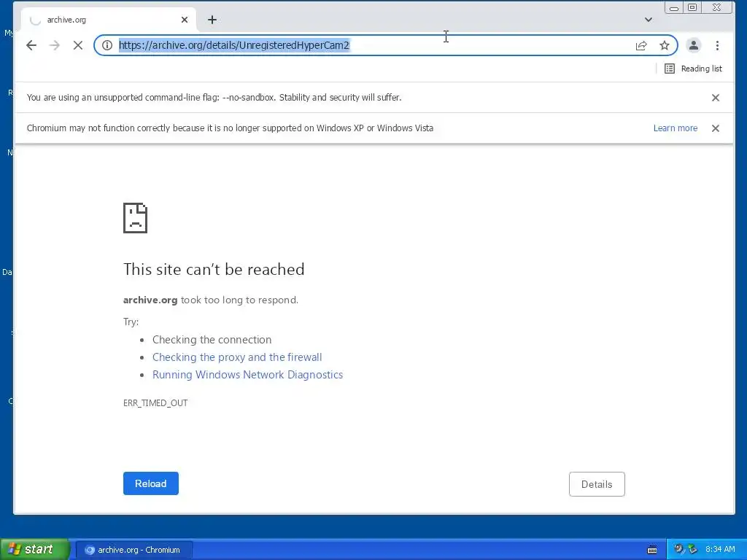Open the Windows Start menu
Viewport: 747px width, 560px height.
pyautogui.click(x=35, y=549)
